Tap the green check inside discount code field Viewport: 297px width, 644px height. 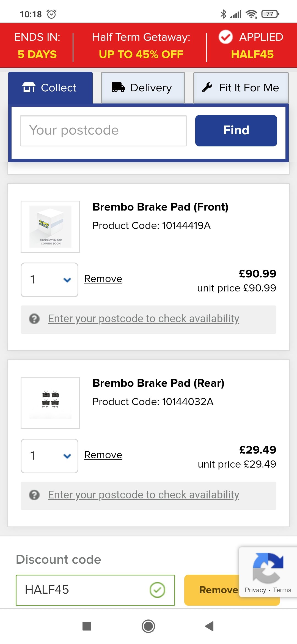click(x=157, y=590)
